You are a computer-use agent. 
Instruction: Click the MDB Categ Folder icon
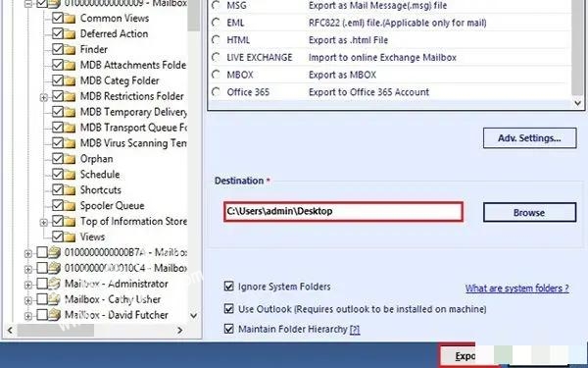[x=70, y=81]
